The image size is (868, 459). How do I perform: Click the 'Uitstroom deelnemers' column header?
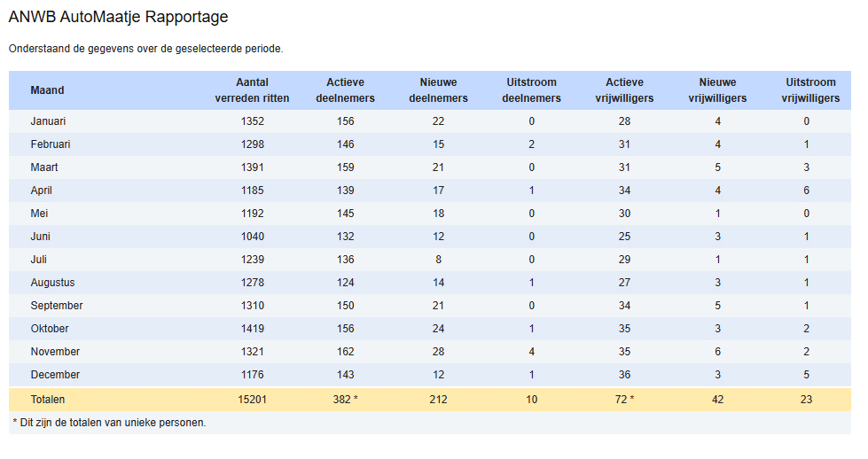[531, 90]
